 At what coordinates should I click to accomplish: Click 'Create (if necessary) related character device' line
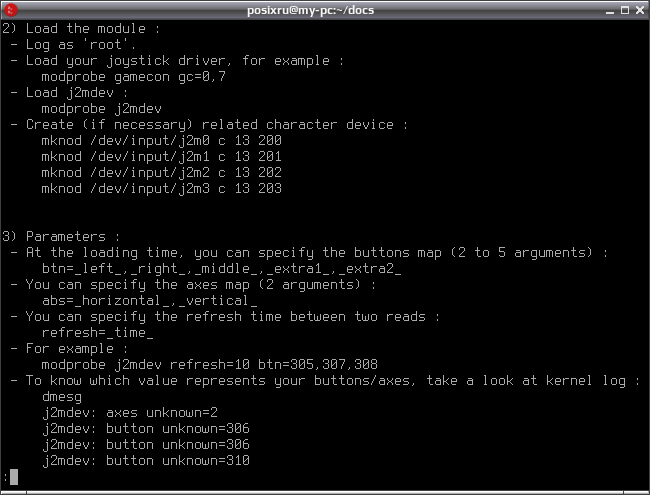click(x=209, y=124)
